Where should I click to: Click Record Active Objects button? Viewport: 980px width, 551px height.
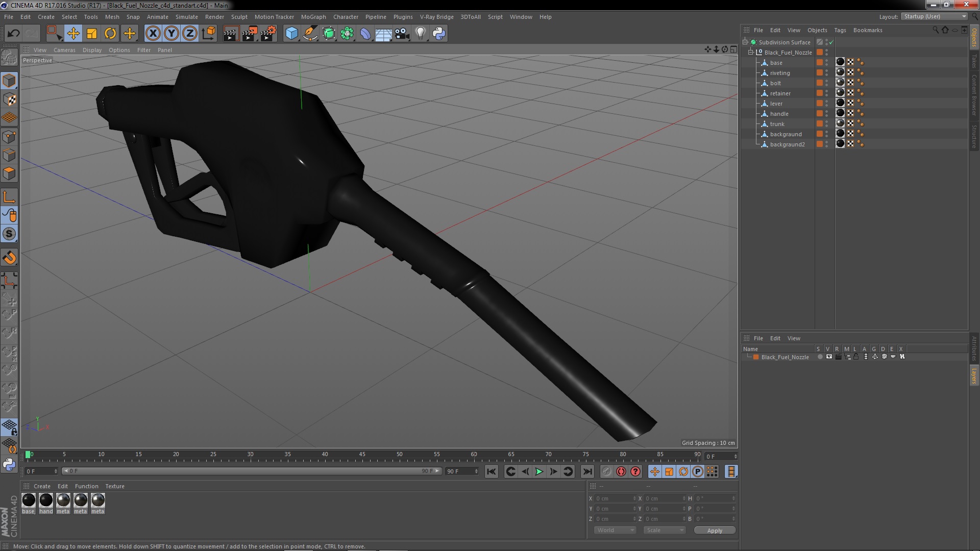click(606, 471)
